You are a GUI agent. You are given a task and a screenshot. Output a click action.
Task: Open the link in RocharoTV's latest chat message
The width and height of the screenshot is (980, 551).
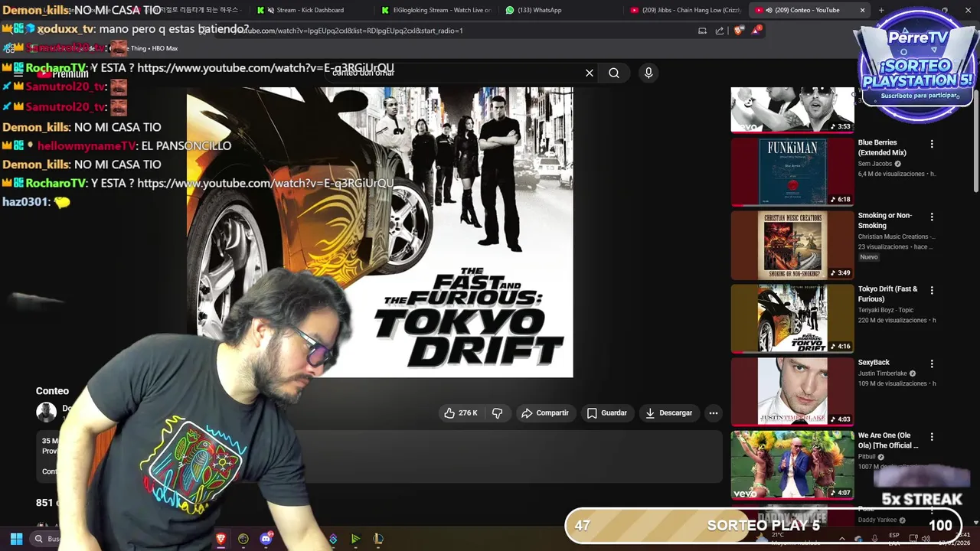point(265,183)
